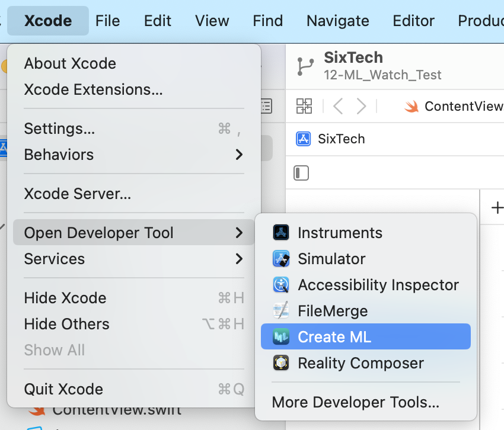Click the plus add button

tap(497, 207)
